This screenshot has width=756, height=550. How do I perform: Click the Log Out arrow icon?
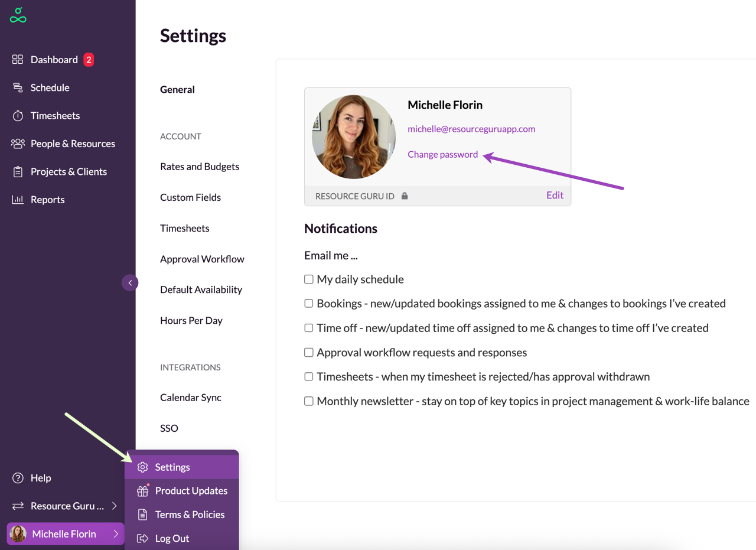[142, 538]
